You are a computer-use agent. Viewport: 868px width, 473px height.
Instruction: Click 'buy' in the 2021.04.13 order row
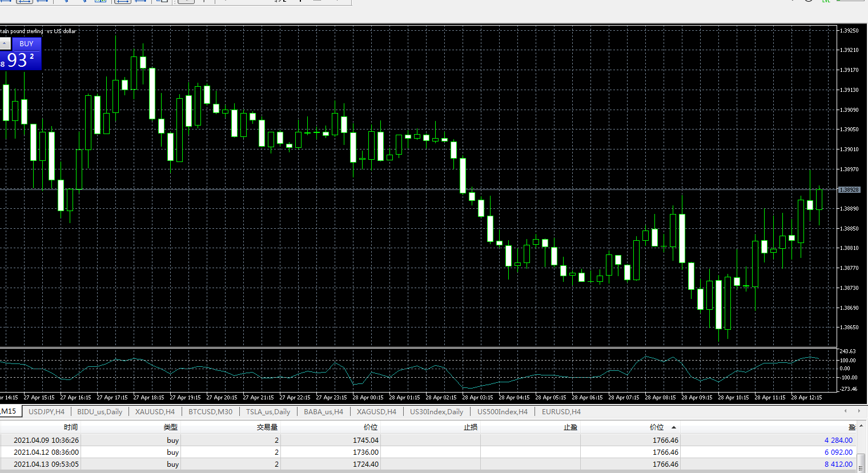click(172, 464)
